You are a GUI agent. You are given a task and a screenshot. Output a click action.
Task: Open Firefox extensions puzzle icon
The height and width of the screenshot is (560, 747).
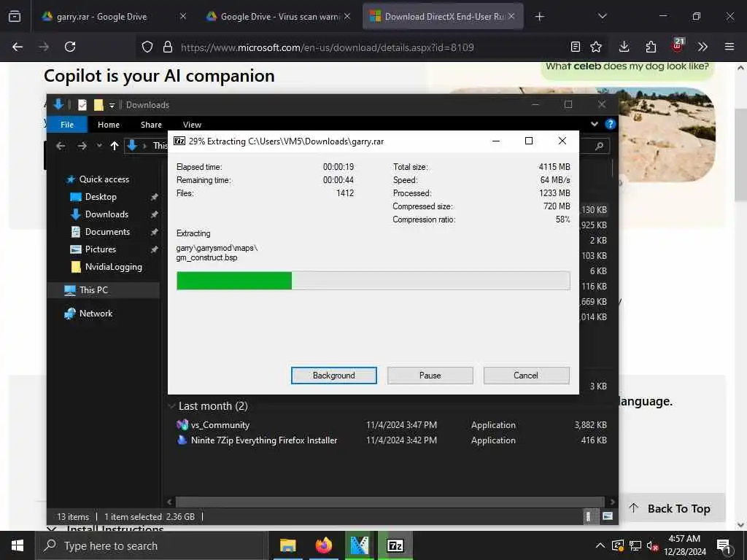tap(651, 47)
